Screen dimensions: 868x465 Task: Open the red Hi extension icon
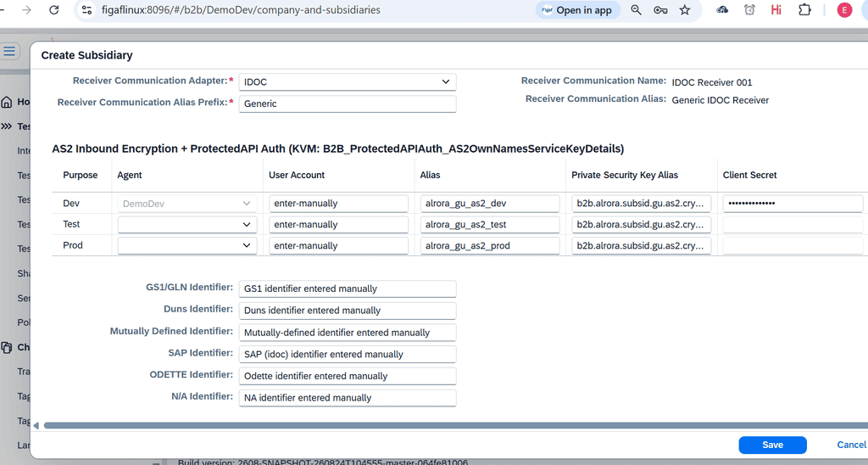coord(776,10)
